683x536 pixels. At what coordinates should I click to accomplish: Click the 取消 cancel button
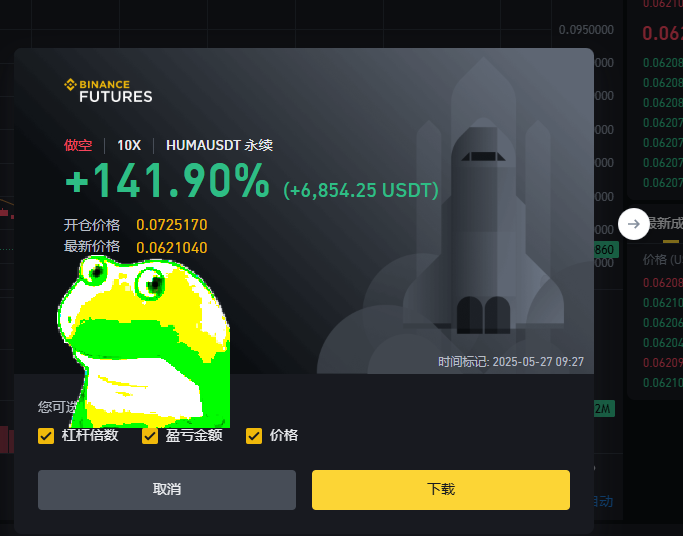pos(167,489)
